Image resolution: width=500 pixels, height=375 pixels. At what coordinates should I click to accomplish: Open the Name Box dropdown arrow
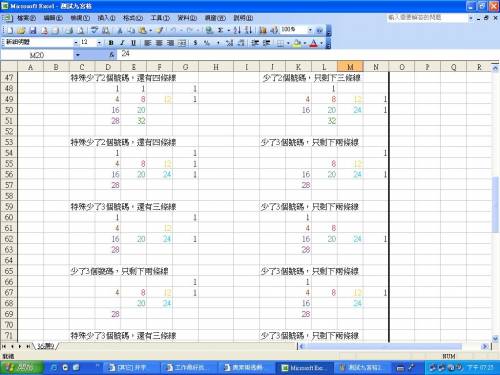tap(78, 55)
